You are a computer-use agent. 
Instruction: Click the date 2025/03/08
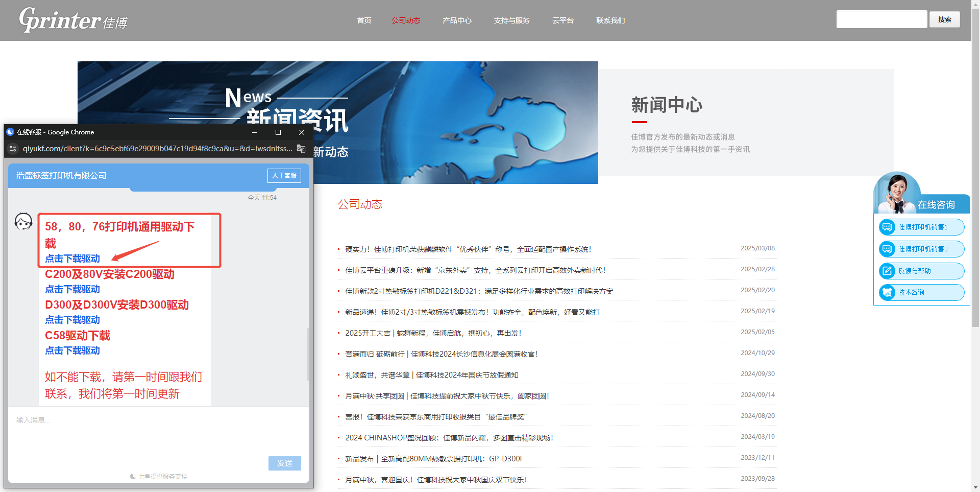pyautogui.click(x=757, y=248)
